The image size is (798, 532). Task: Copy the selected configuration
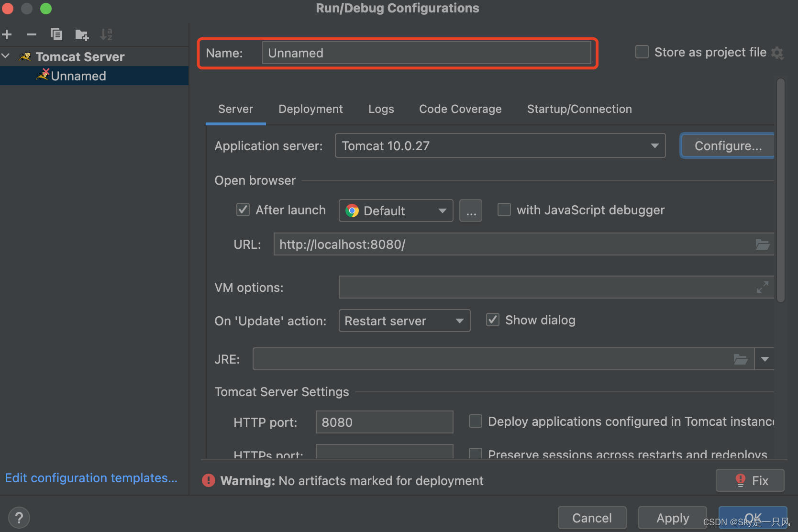[x=56, y=34]
